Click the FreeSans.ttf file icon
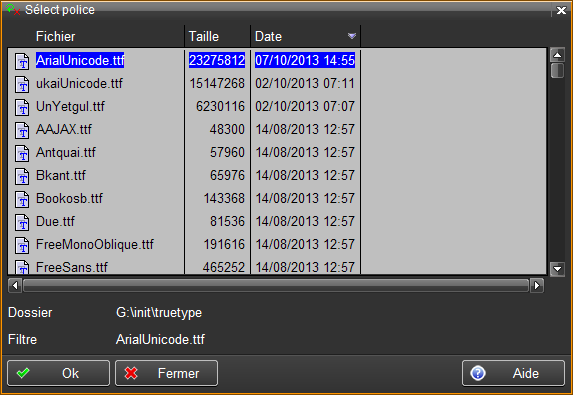The height and width of the screenshot is (395, 573). pyautogui.click(x=22, y=267)
